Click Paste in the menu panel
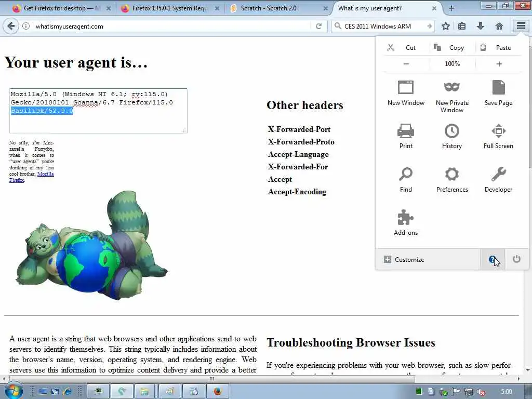Viewport: 532px width, 399px height. [x=499, y=47]
